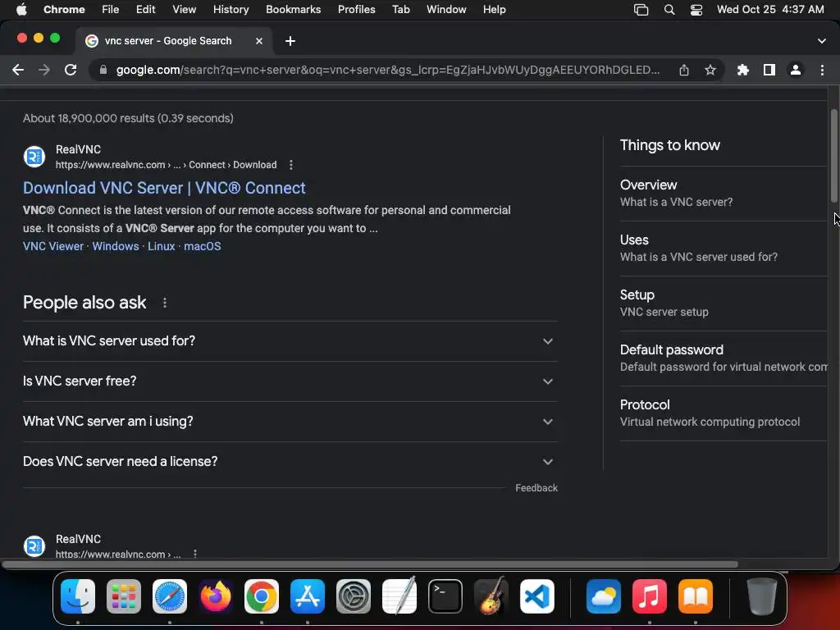Share this page from the address bar
Viewport: 840px width, 630px height.
coord(684,70)
